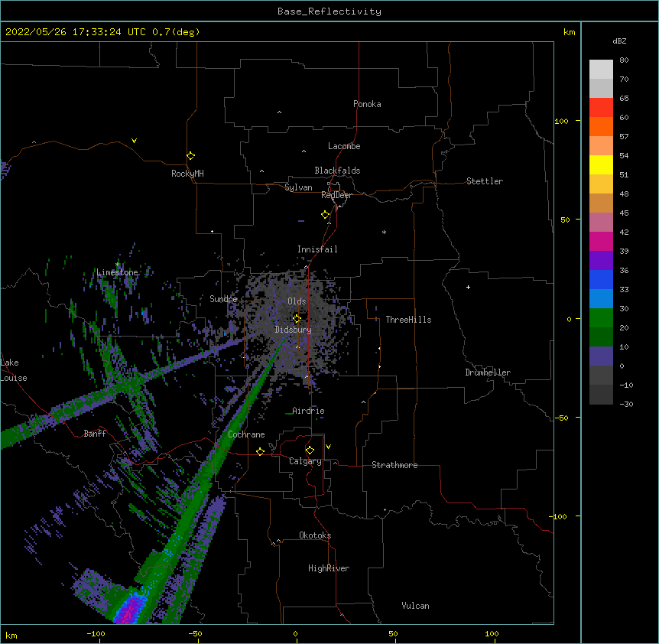Click the km unit label at bottom left
This screenshot has height=644, width=659.
pyautogui.click(x=11, y=635)
